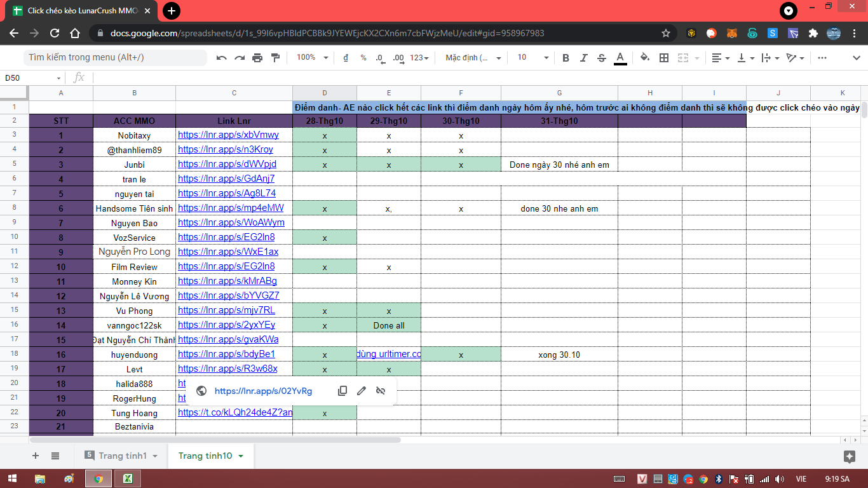Edit the link with the pencil icon
868x488 pixels.
(x=362, y=391)
